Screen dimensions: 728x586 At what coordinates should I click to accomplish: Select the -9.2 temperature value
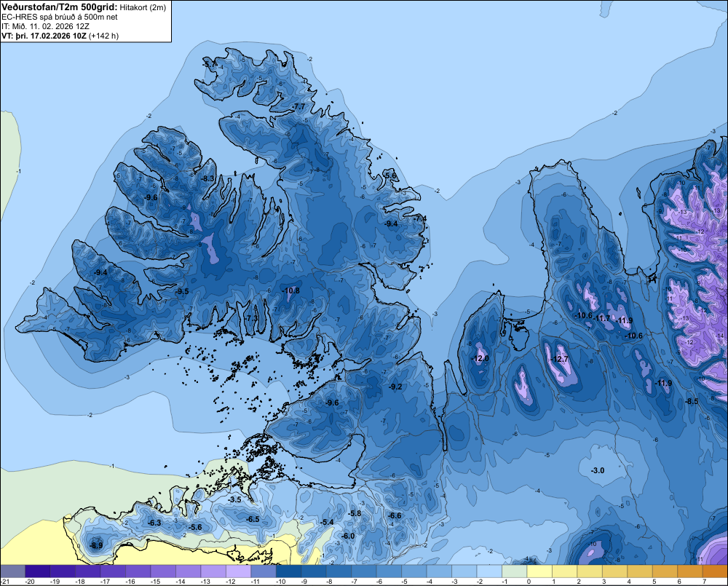pos(395,387)
